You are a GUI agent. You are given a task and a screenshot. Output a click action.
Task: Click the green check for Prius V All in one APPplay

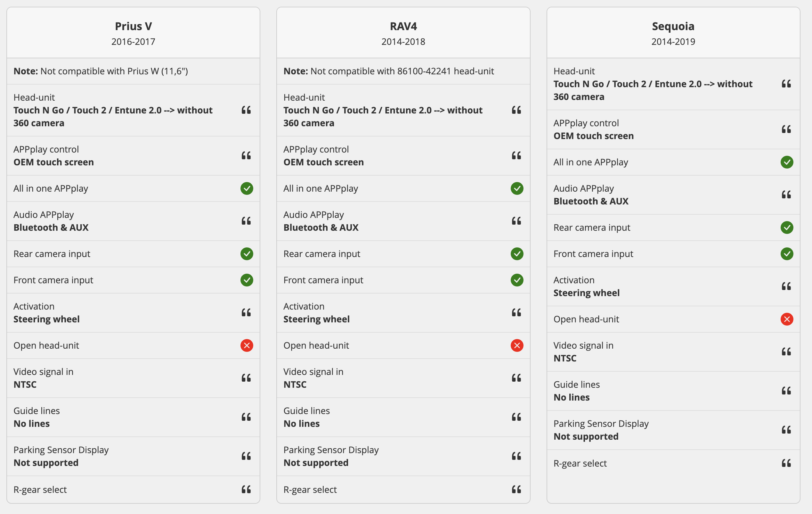click(247, 188)
